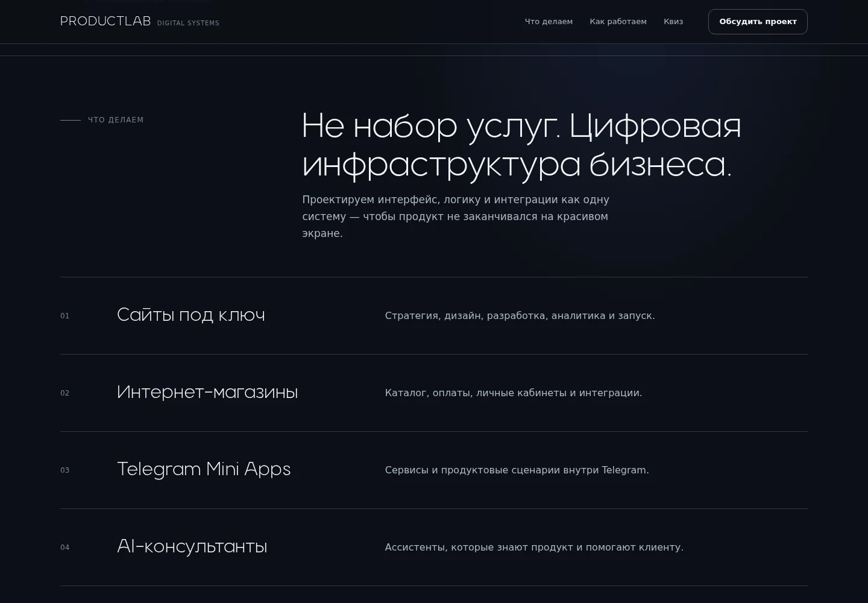Click the paragraph starting 'Проектируем интерфейс, логику'
This screenshot has width=868, height=603.
456,216
